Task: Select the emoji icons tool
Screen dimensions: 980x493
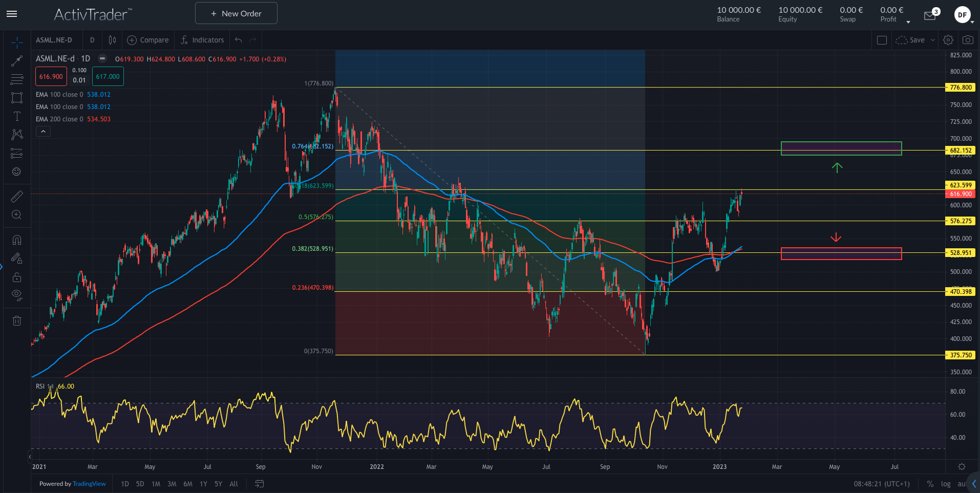Action: click(17, 172)
